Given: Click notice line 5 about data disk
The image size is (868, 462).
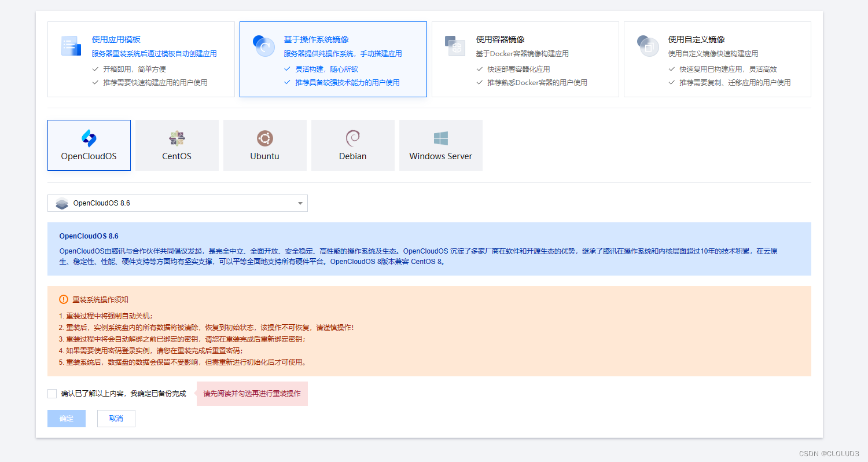Looking at the screenshot, I should [182, 362].
